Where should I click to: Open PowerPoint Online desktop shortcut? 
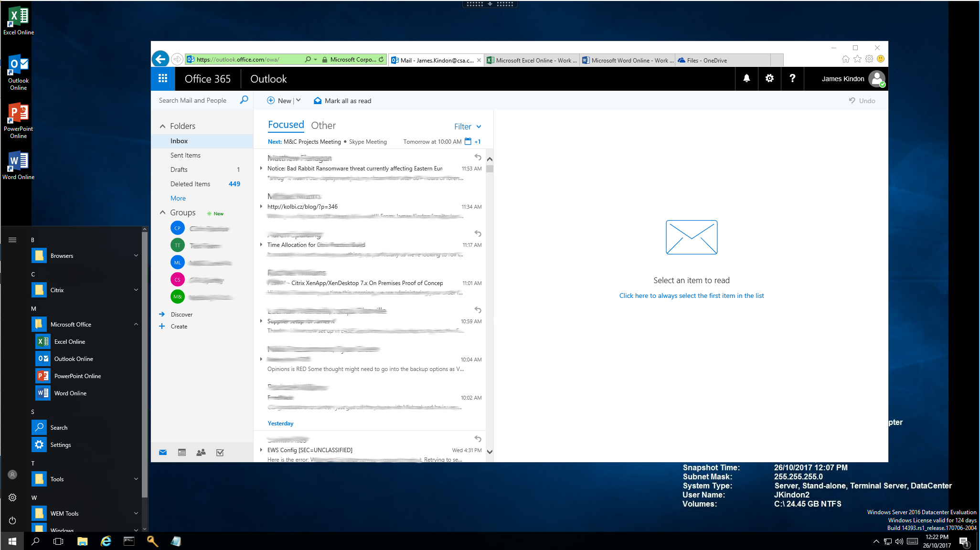pos(19,120)
